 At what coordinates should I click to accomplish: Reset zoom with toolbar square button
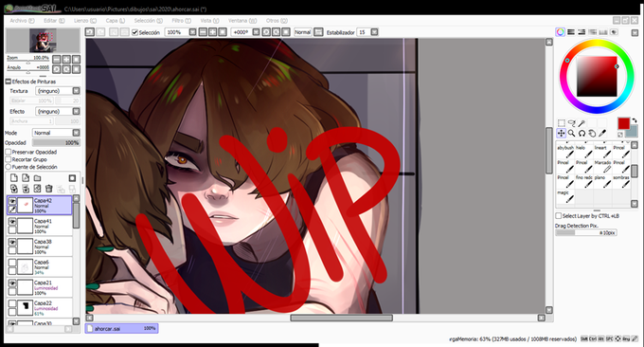click(223, 32)
